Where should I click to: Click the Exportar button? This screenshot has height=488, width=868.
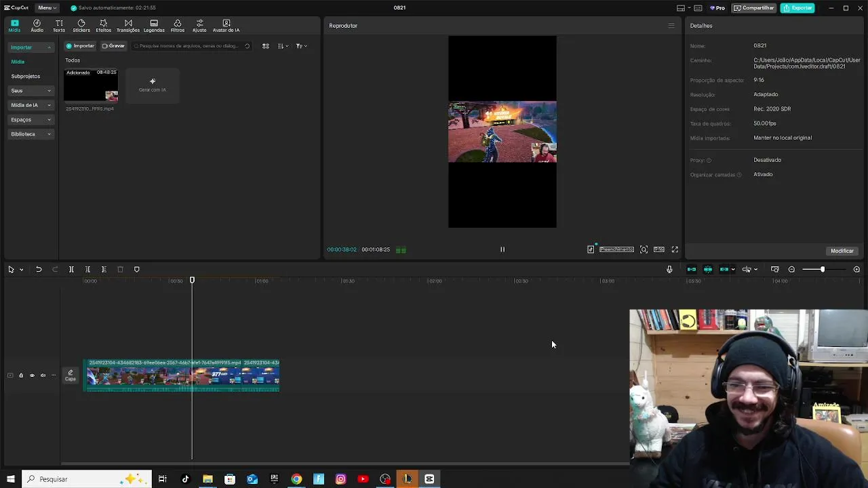click(x=797, y=8)
